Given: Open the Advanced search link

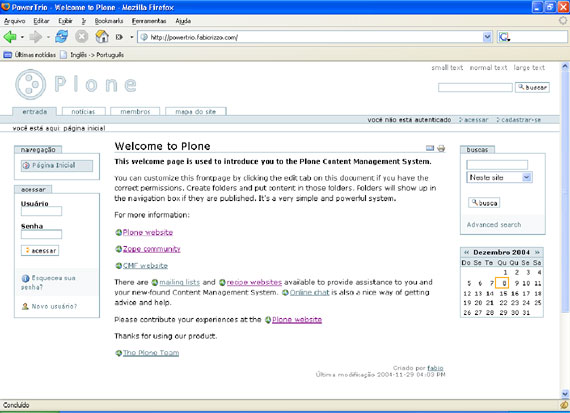Looking at the screenshot, I should pyautogui.click(x=494, y=225).
